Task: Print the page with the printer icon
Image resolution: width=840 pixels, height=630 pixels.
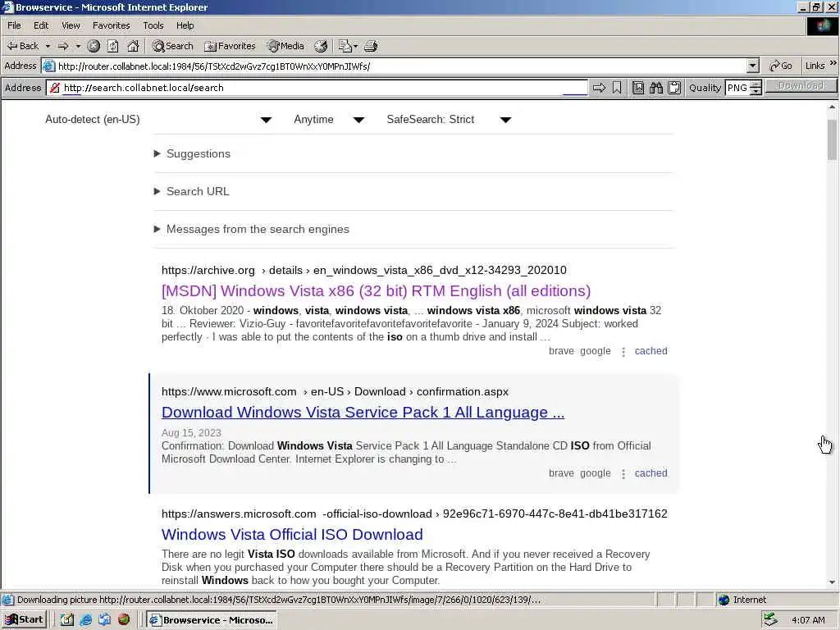Action: click(x=372, y=46)
